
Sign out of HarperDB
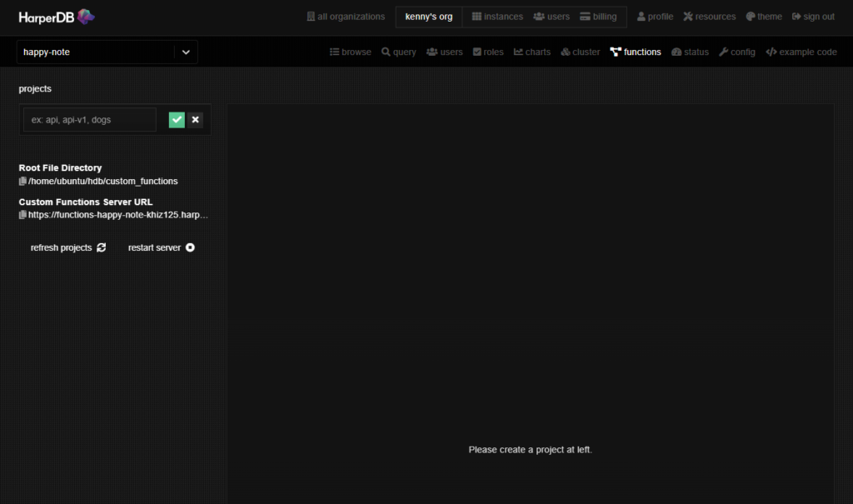click(813, 17)
